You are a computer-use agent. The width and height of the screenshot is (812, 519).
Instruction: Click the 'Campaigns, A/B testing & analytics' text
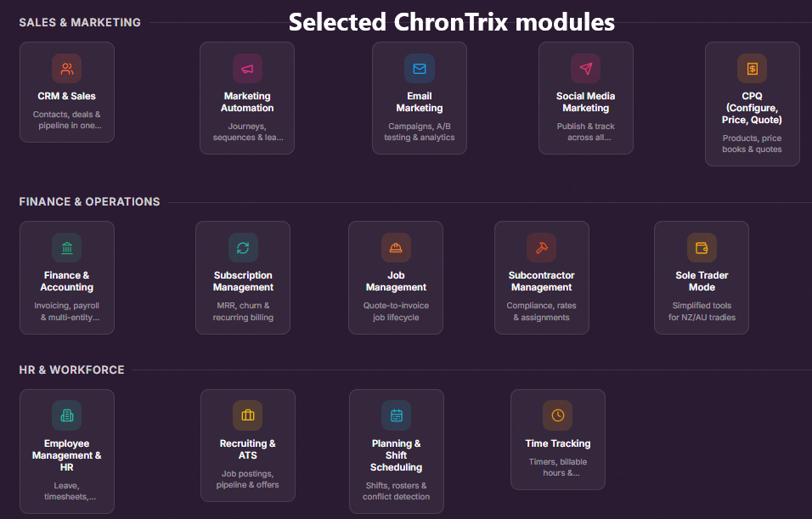coord(420,132)
